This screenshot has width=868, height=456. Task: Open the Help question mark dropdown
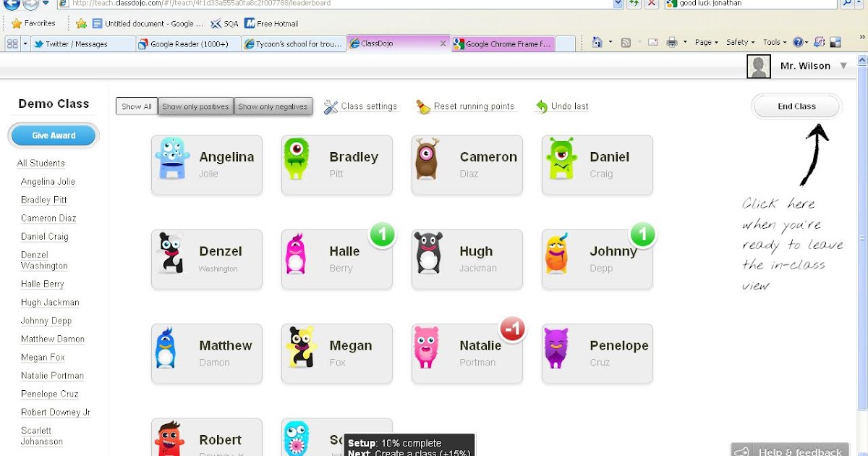pyautogui.click(x=801, y=43)
